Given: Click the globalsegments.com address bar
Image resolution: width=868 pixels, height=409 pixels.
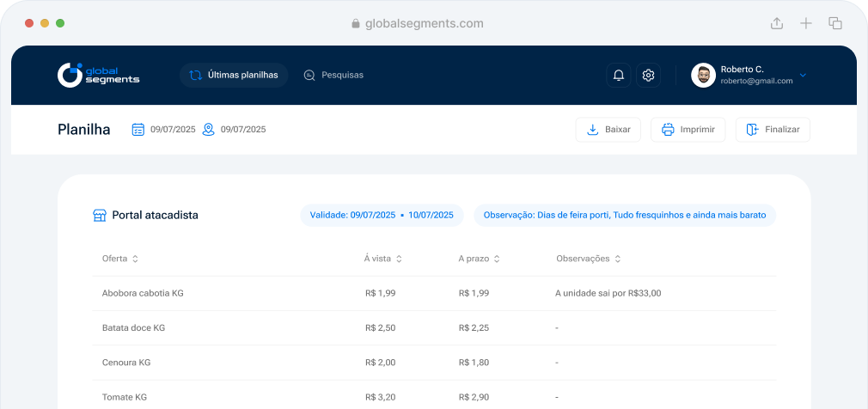Looking at the screenshot, I should [418, 23].
